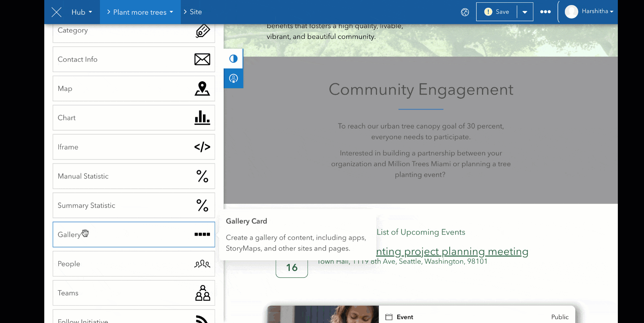Add the Teams card

click(134, 293)
